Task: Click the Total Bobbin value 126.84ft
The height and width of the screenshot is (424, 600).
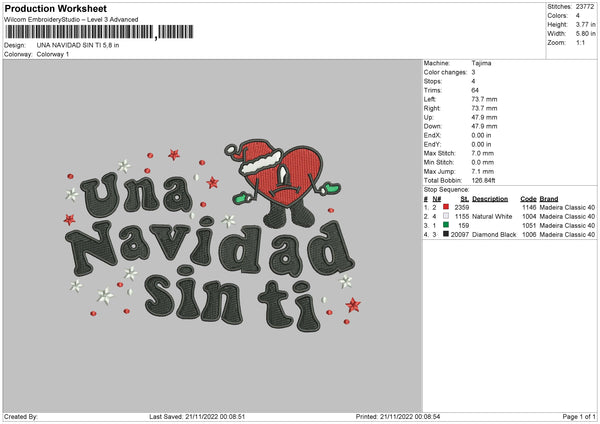Action: tap(485, 180)
